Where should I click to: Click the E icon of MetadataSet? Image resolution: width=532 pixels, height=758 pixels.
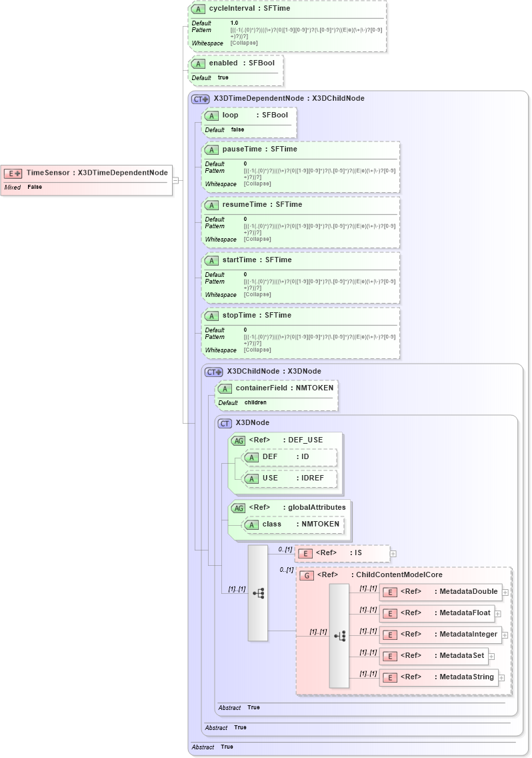tap(390, 656)
